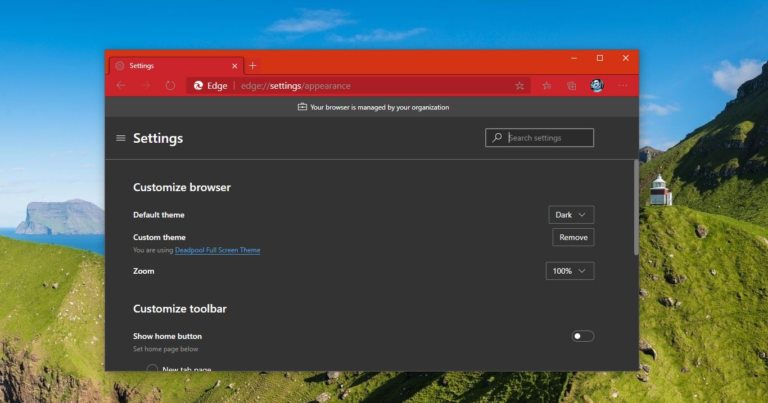The width and height of the screenshot is (768, 403).
Task: Click the Customize browser heading
Action: click(182, 187)
